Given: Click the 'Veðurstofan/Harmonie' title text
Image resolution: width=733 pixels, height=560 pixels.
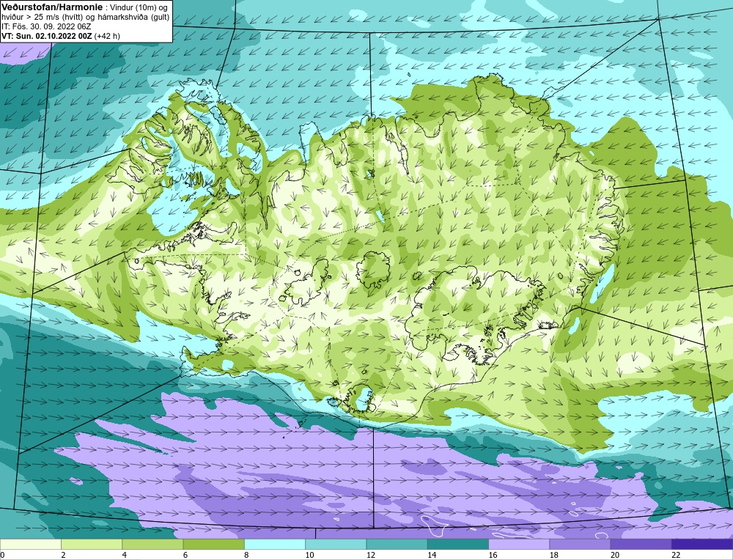Looking at the screenshot, I should [51, 7].
